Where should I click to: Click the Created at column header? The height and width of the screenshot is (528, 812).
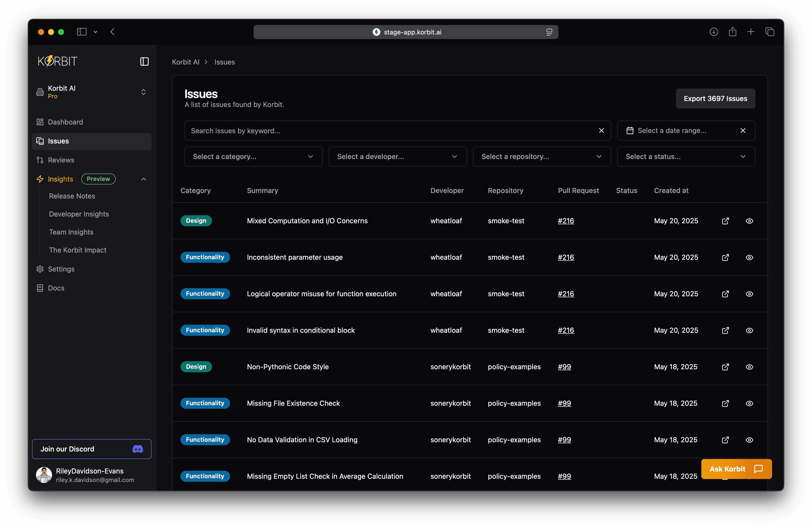coord(671,191)
